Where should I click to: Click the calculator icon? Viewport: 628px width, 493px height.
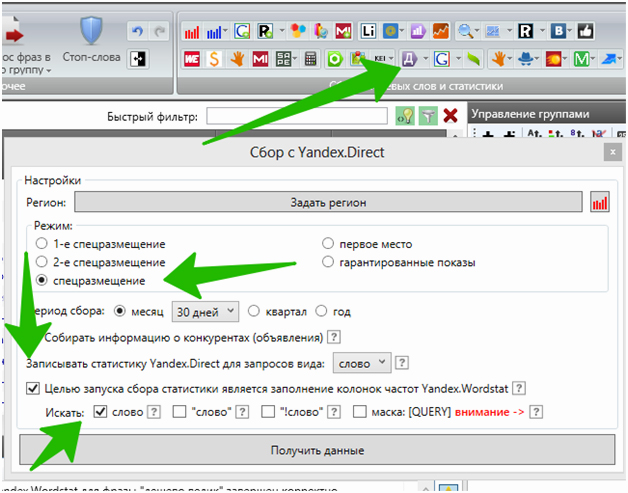pos(310,59)
